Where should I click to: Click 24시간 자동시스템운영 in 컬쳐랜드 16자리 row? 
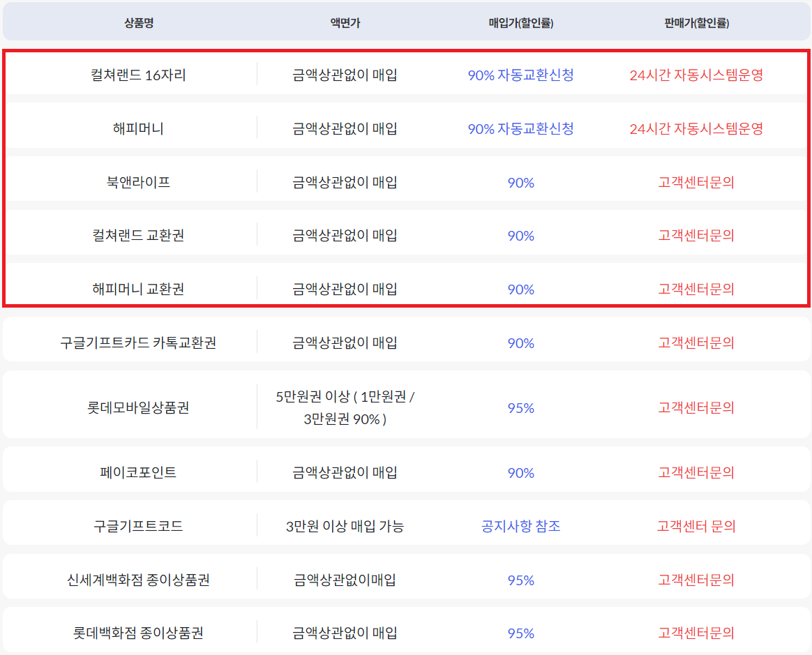(x=696, y=75)
